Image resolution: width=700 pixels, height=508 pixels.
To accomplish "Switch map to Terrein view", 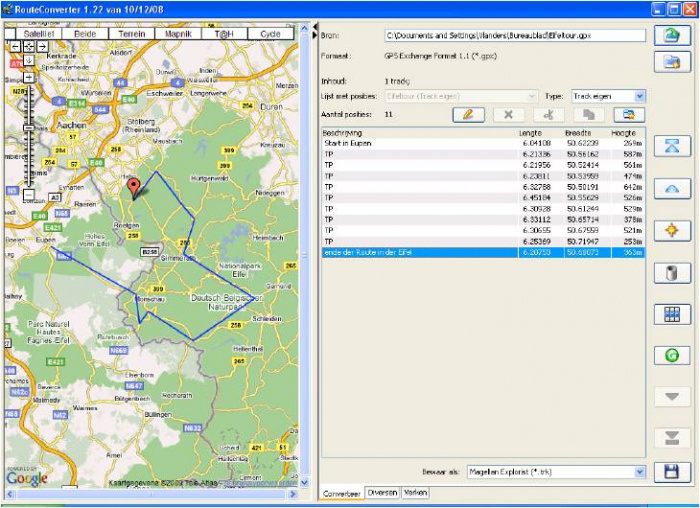I will pyautogui.click(x=132, y=33).
